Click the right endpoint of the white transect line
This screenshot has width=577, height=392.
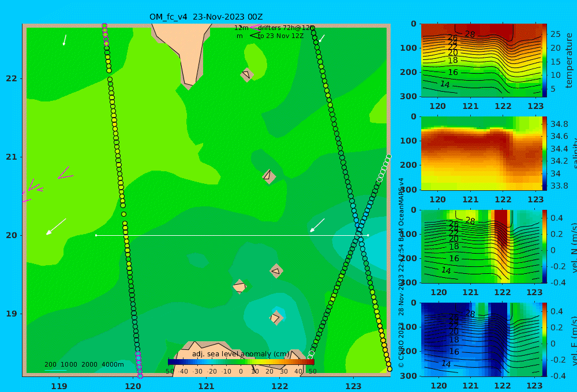(368, 235)
